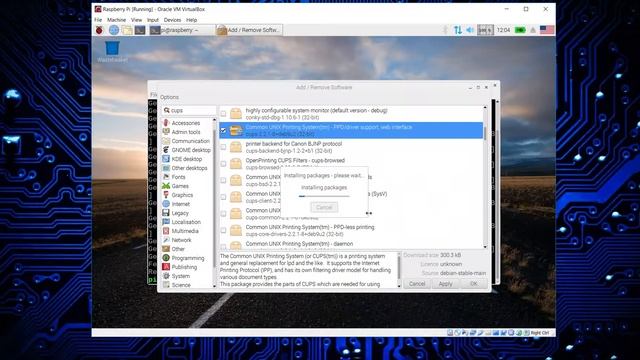Click the installing packages progress bar
Screen dimensions: 640x360
[324, 196]
